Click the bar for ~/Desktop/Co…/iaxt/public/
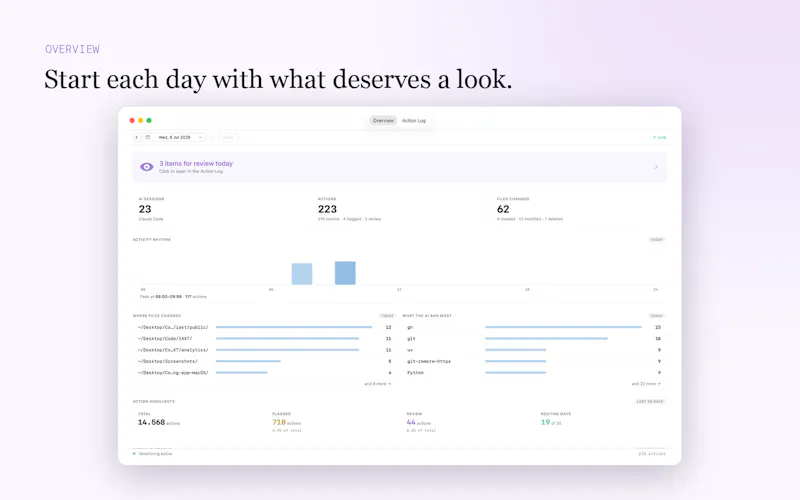Screen dimensions: 800x500 [294, 327]
